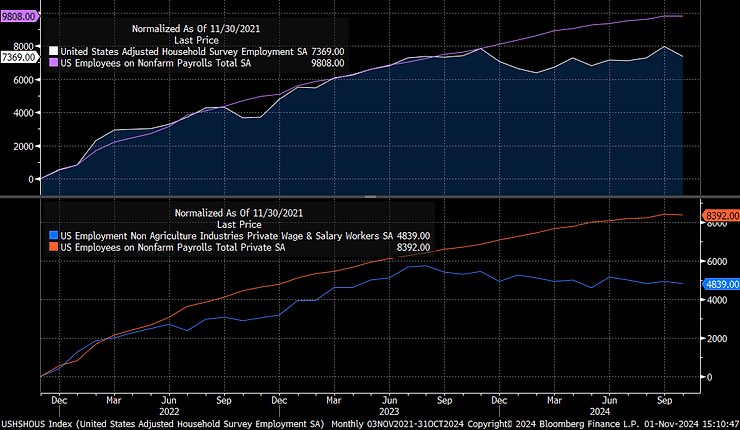Click the orange Nonfarm Payrolls Private legend swatch
This screenshot has width=740, height=430.
55,248
